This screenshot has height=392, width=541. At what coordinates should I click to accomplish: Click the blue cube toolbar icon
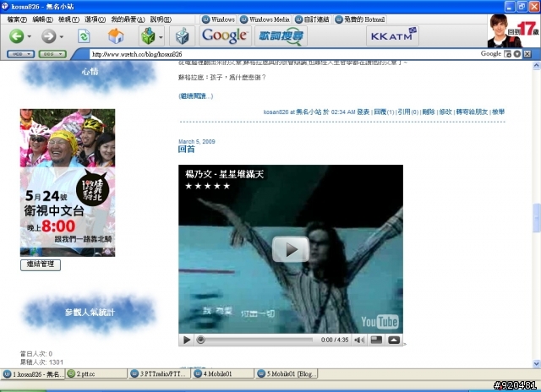(183, 35)
